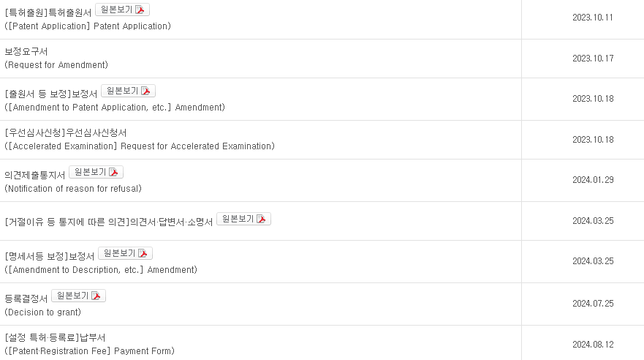Click the 특허출원서 document title text
Viewport: 644px width, 360px height.
[48, 12]
